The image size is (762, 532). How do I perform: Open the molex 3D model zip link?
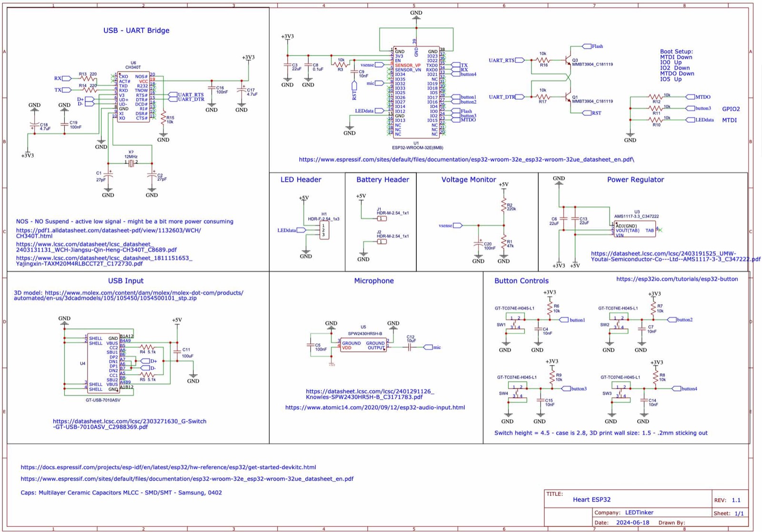click(x=129, y=296)
